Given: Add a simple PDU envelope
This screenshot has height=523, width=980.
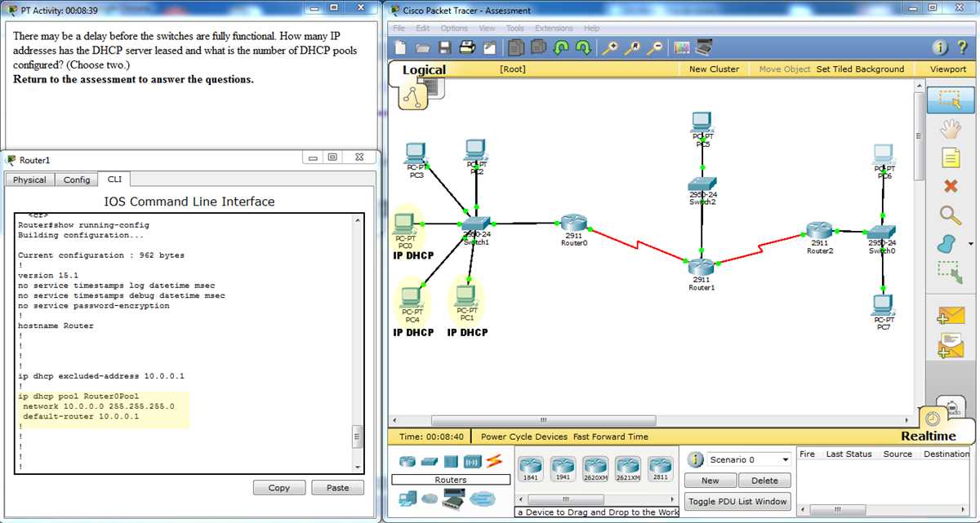Looking at the screenshot, I should (x=951, y=317).
